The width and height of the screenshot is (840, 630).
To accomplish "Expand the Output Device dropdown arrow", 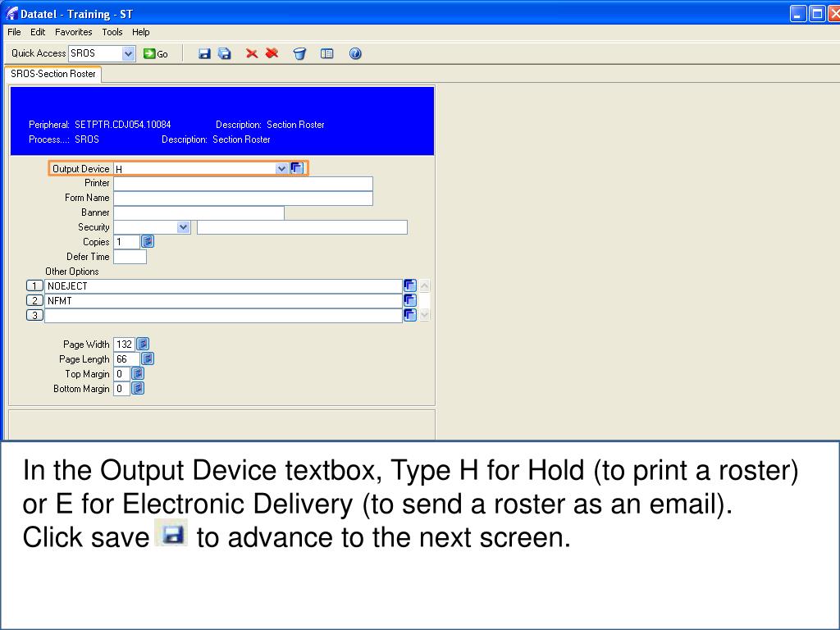I will click(282, 169).
